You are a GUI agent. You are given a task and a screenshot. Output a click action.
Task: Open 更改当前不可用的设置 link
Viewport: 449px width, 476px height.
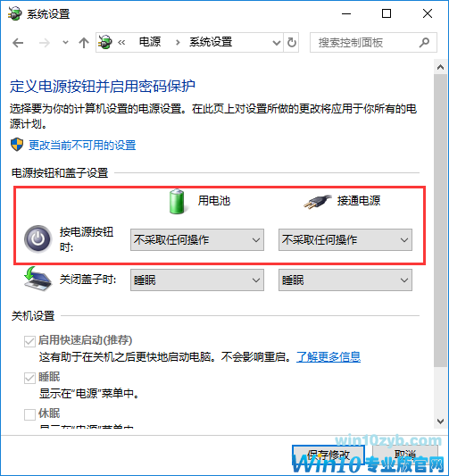[x=82, y=145]
